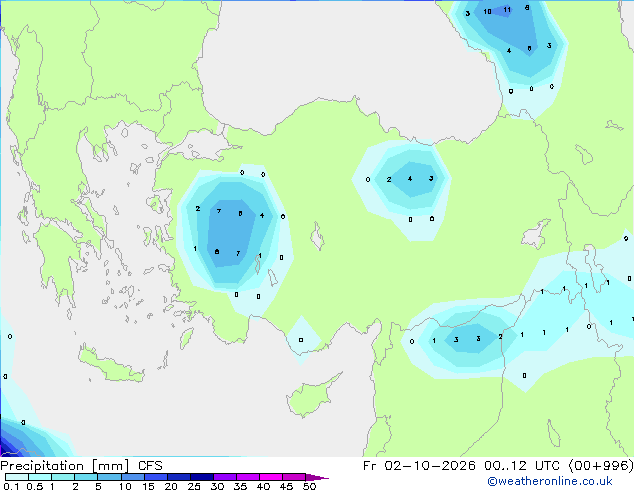Pick the lightest 0.1 mm legend swatch

click(17, 477)
